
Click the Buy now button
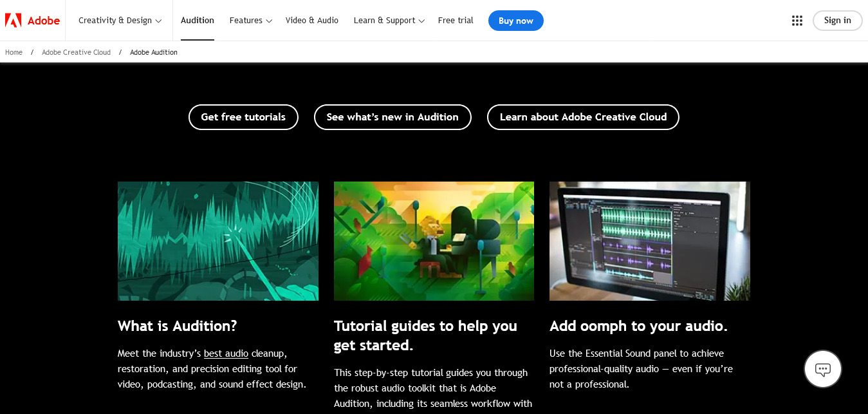tap(516, 21)
